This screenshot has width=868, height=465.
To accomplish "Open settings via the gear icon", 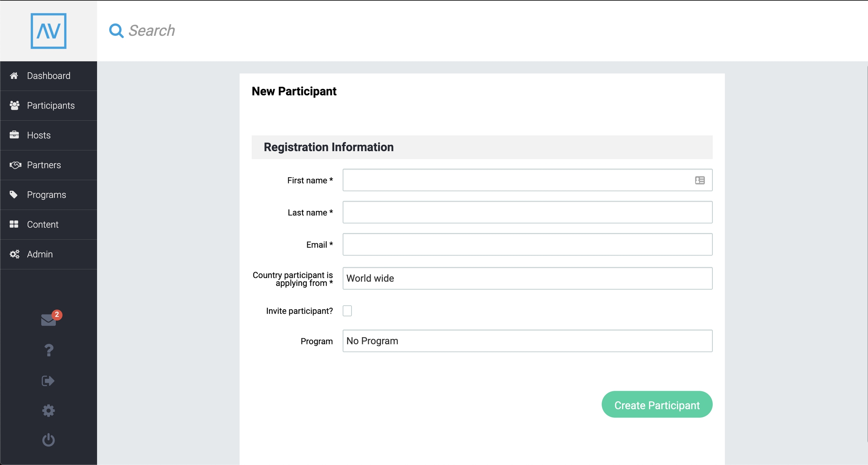I will 49,410.
